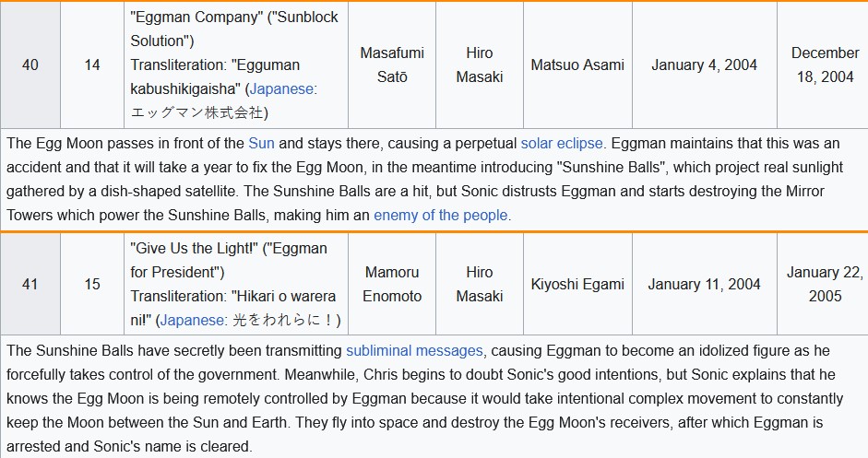Click the Masafumi Satō director cell
The image size is (868, 458).
392,65
